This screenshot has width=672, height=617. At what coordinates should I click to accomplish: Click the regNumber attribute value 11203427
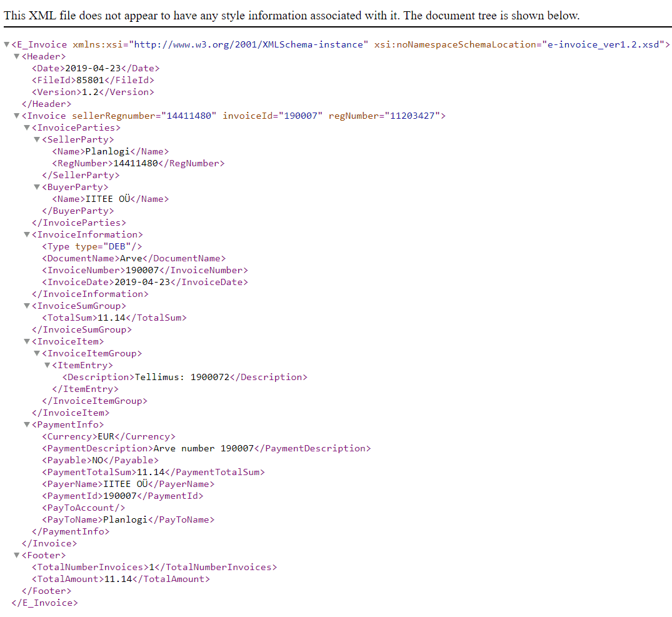[x=413, y=116]
